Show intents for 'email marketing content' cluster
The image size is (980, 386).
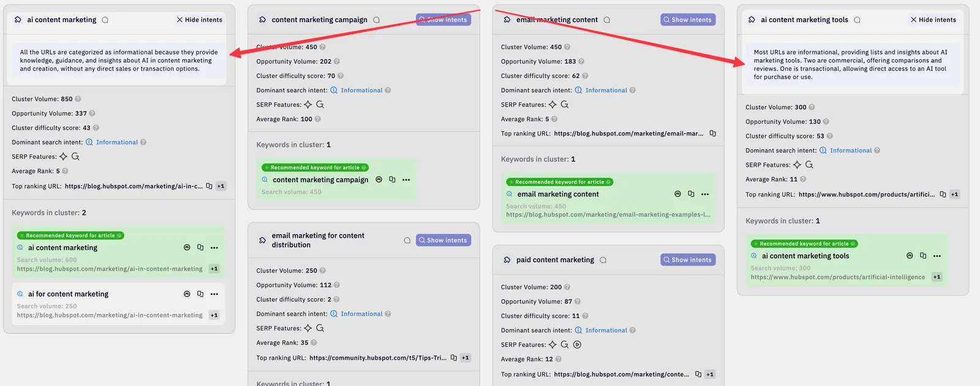(x=688, y=20)
